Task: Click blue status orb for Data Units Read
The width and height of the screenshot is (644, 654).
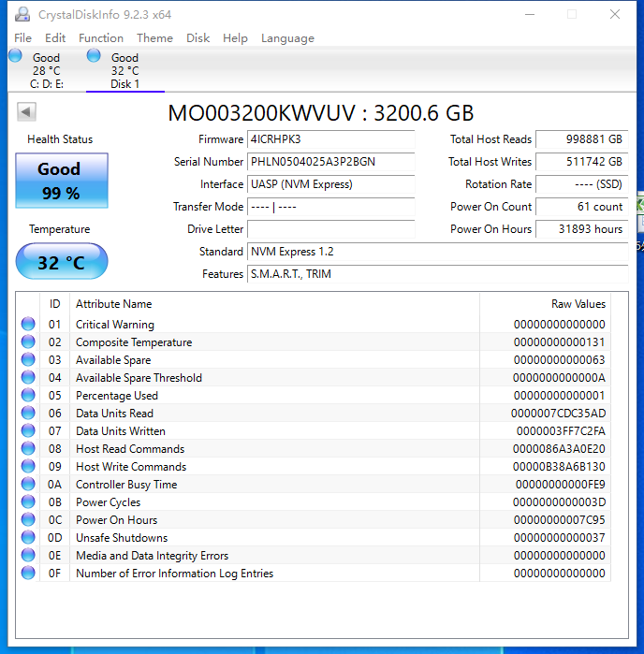Action: [x=28, y=413]
